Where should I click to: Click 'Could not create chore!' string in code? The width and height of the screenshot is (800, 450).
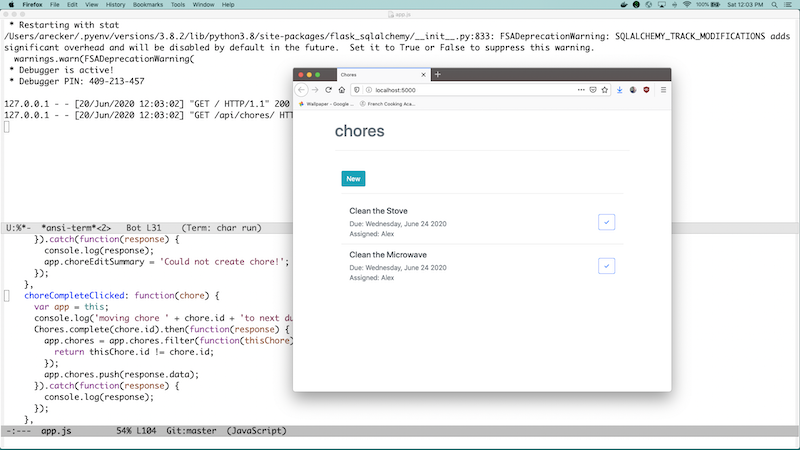[x=224, y=262]
